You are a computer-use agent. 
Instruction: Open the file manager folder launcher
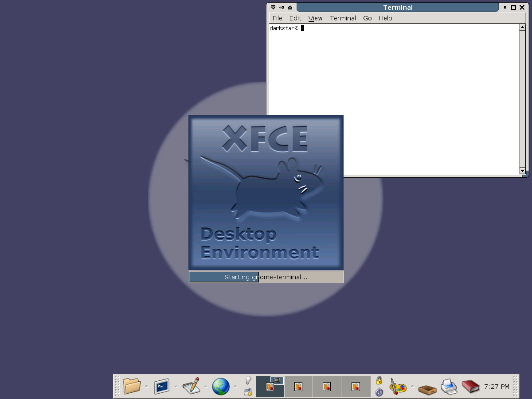point(132,386)
